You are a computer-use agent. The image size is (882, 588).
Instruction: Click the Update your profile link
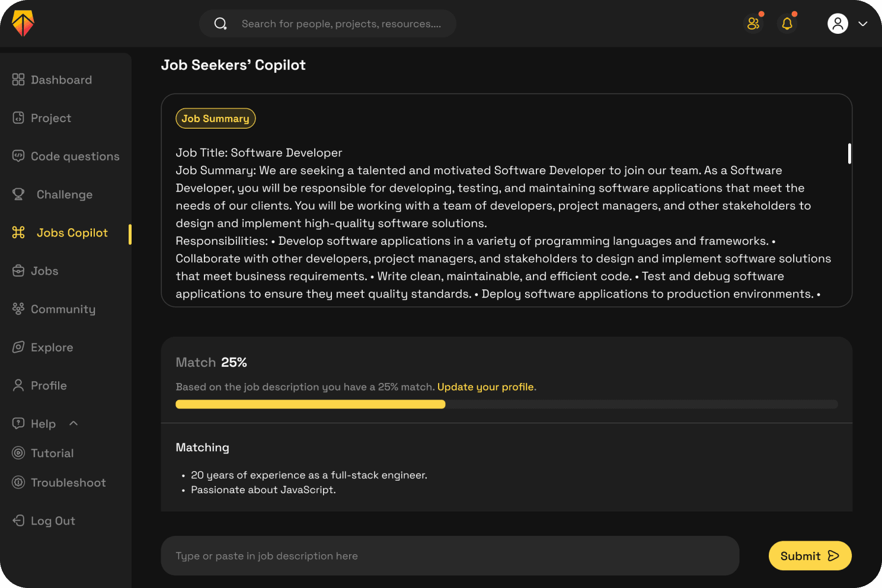point(486,386)
